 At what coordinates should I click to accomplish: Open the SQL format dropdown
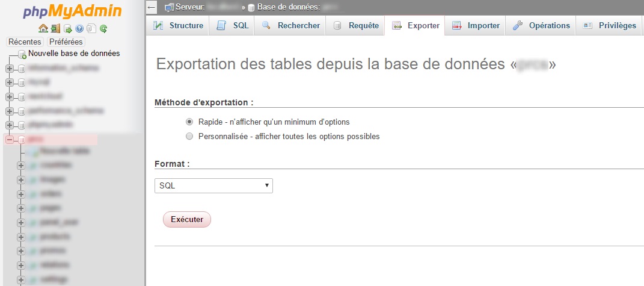coord(213,186)
